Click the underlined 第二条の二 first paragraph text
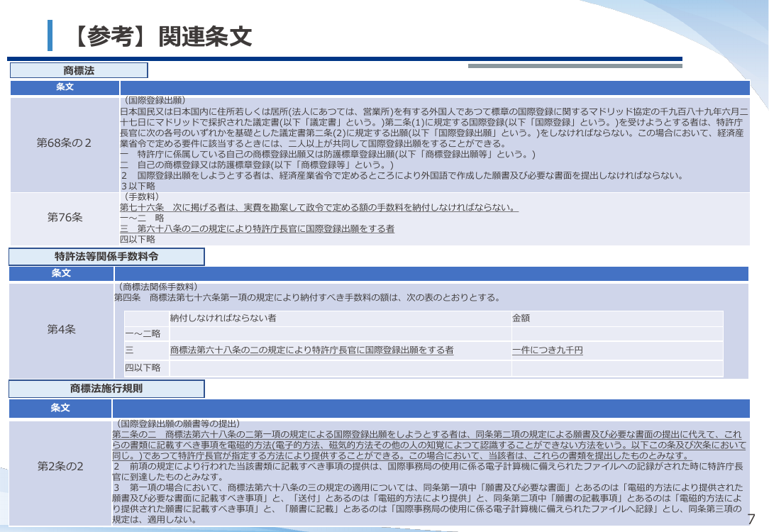This screenshot has height=532, width=769. tap(428, 445)
